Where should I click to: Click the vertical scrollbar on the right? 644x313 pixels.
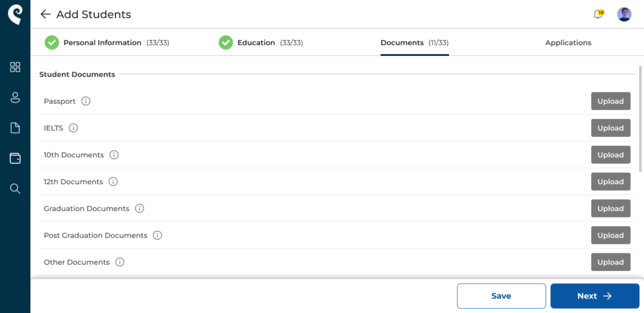pos(640,118)
